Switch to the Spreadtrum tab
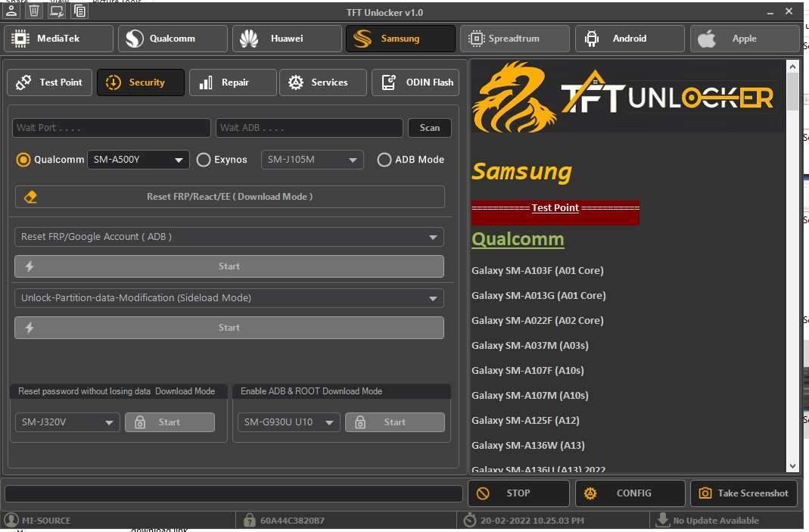Screen dimensions: 809x532 (x=515, y=39)
